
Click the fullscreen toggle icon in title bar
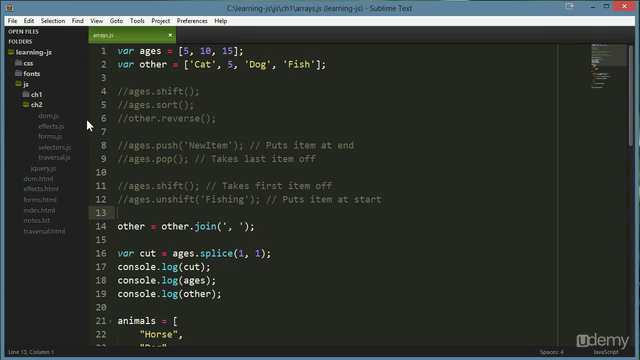[570, 6]
